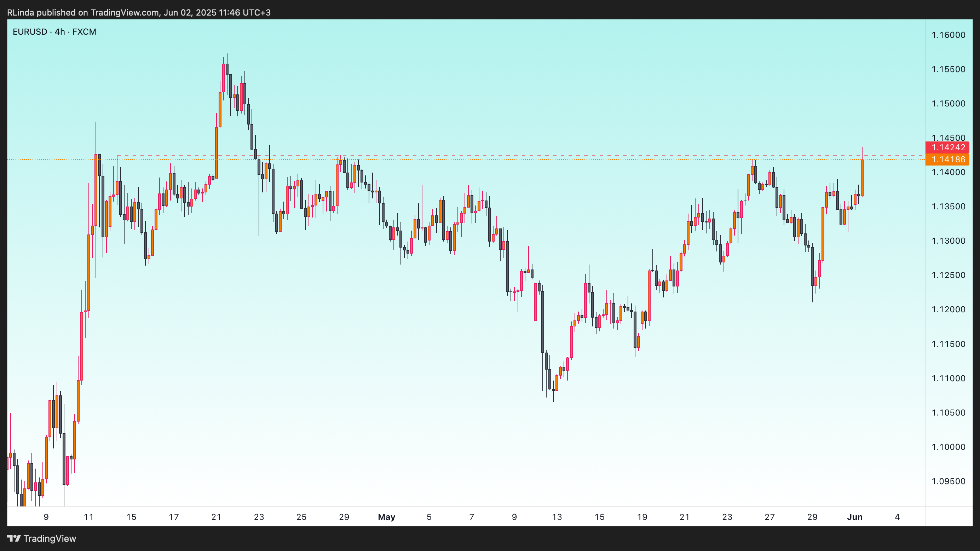
Task: Click the May label on time axis
Action: (x=387, y=517)
